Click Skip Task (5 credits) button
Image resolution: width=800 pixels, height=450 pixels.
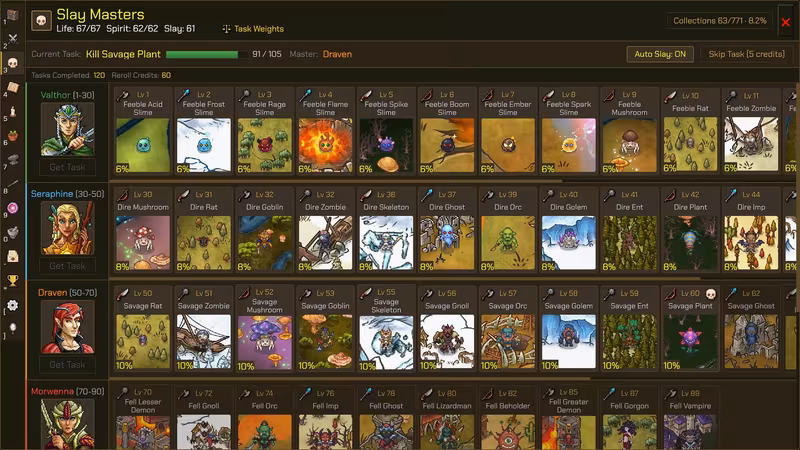pyautogui.click(x=746, y=54)
